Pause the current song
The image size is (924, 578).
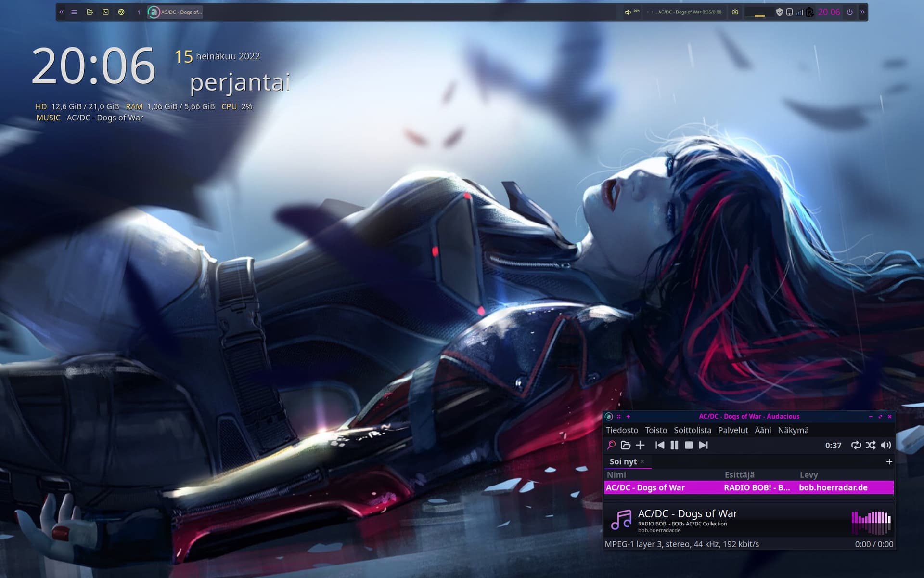tap(674, 445)
